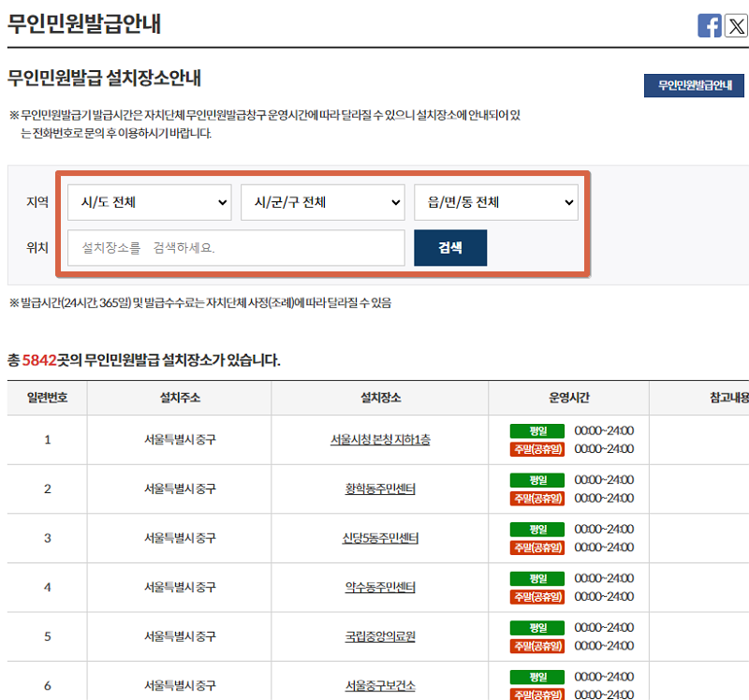Click the 지역 label

click(37, 202)
